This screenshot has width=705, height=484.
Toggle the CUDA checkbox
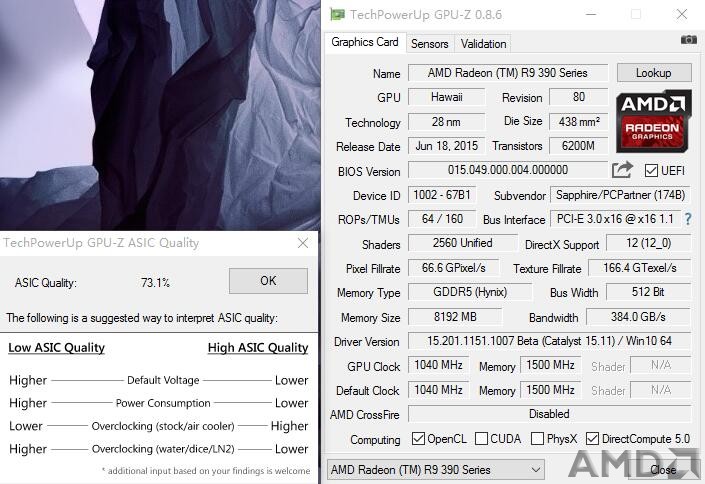[481, 438]
